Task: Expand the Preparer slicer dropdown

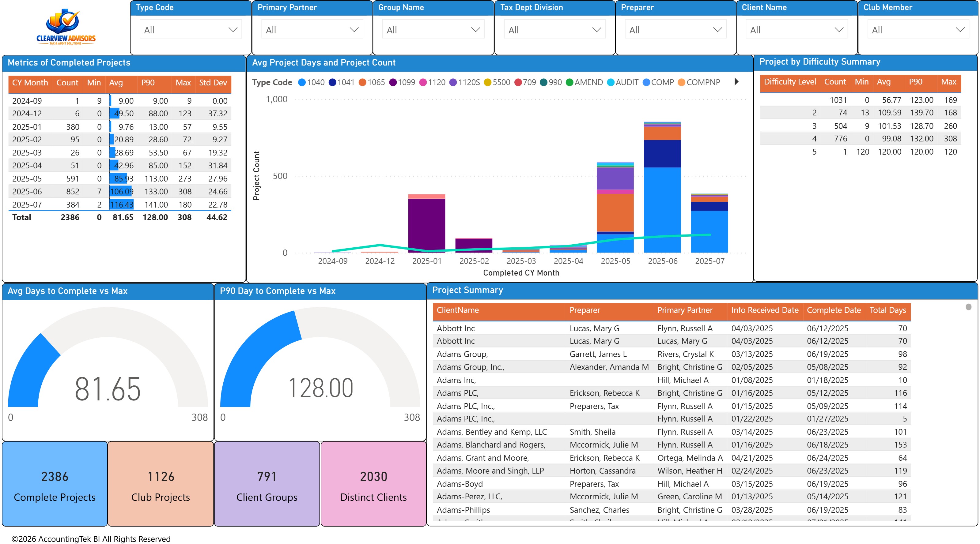Action: (x=675, y=30)
